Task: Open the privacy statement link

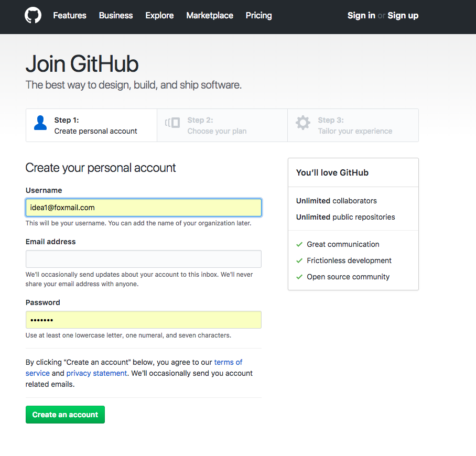Action: pos(96,373)
